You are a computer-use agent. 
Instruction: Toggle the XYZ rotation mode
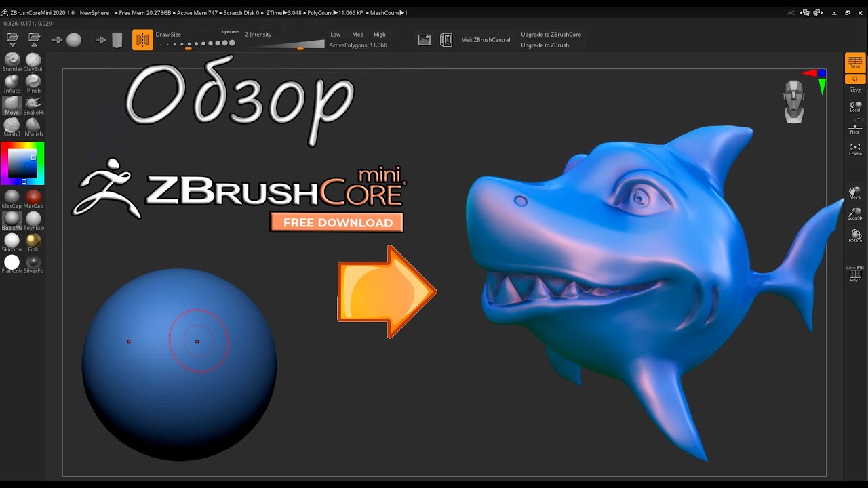855,89
